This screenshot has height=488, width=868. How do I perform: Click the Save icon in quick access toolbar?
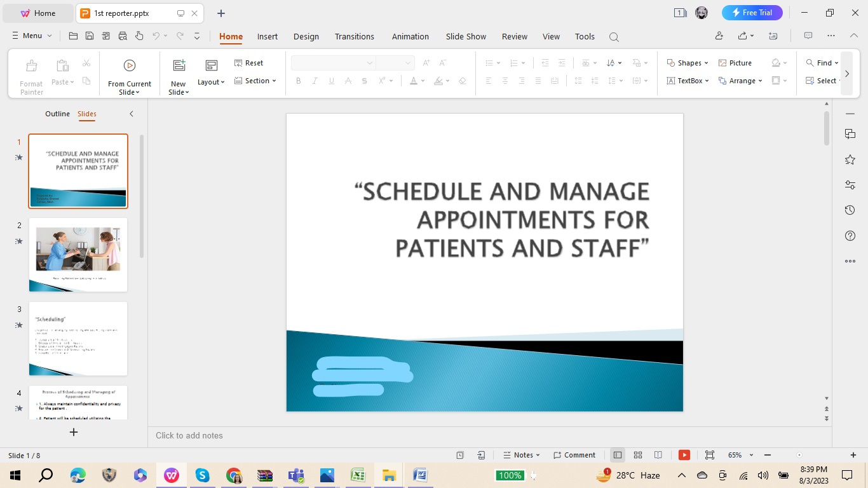90,36
